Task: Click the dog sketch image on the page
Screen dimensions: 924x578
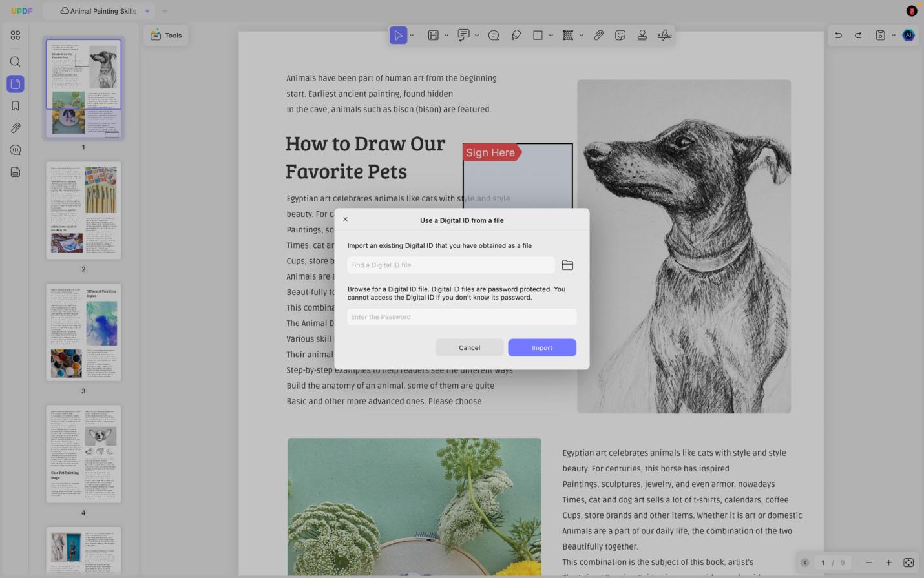Action: pyautogui.click(x=684, y=246)
